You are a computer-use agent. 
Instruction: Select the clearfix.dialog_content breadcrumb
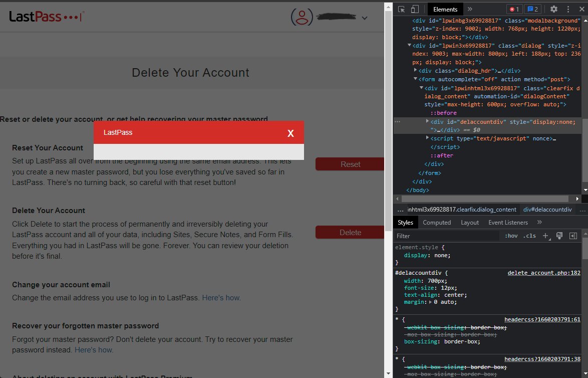coord(462,210)
